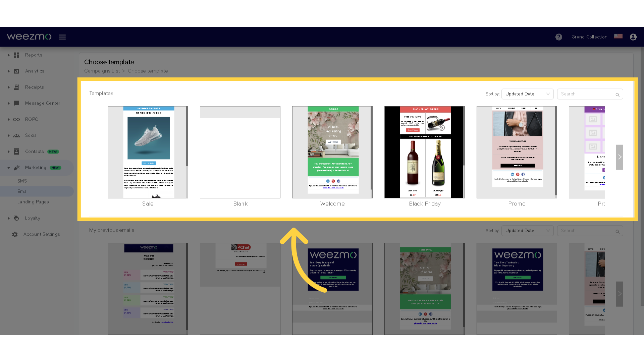This screenshot has width=644, height=362.
Task: Click the Loyalty tag icon
Action: 16,218
